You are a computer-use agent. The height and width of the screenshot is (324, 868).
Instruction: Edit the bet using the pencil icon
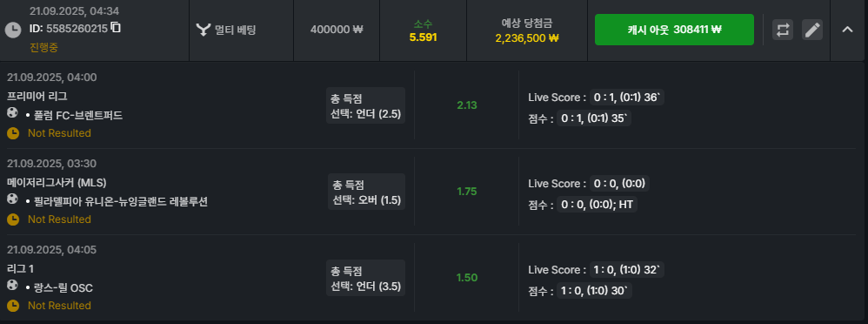[x=812, y=30]
